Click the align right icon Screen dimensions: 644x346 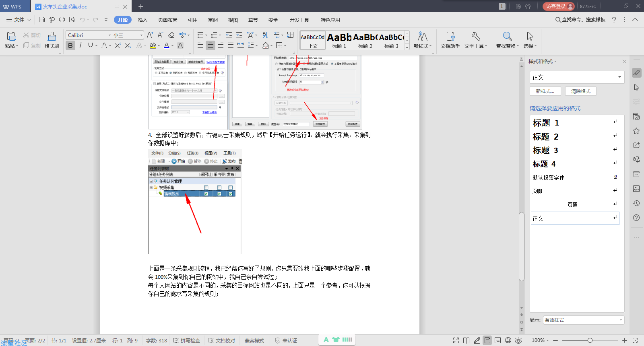(221, 45)
